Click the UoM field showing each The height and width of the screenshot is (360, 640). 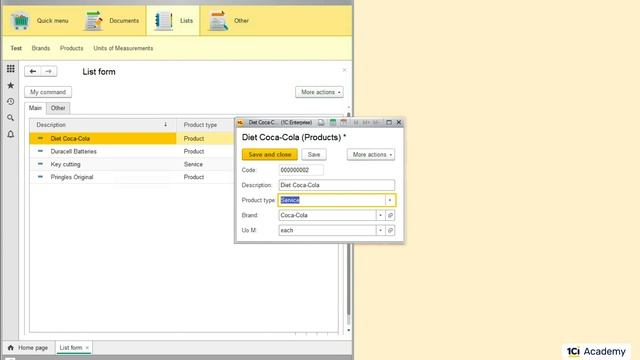(327, 230)
